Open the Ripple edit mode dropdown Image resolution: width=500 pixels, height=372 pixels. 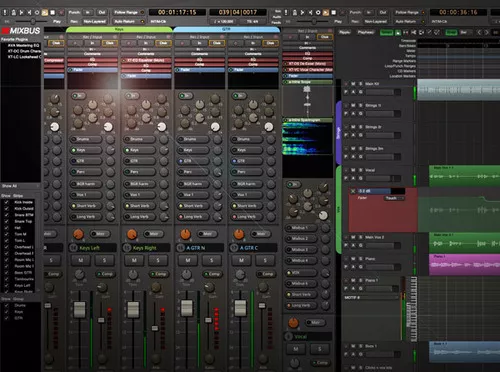pyautogui.click(x=345, y=32)
